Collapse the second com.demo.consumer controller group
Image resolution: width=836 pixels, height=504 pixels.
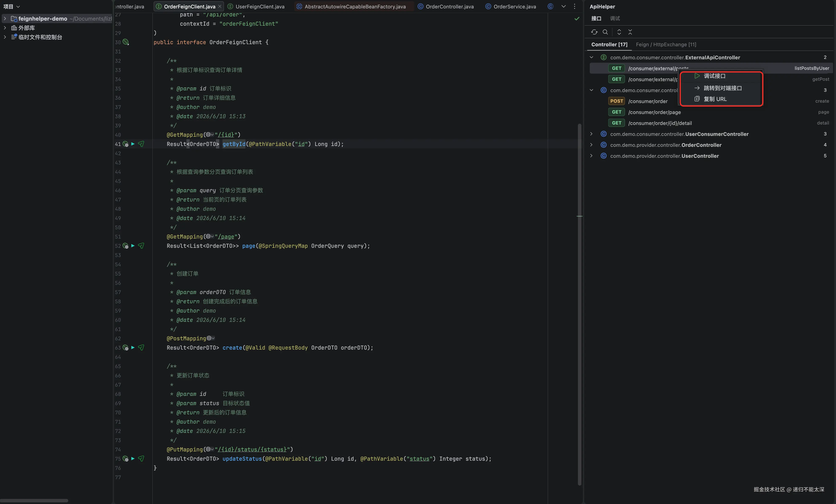pyautogui.click(x=591, y=90)
